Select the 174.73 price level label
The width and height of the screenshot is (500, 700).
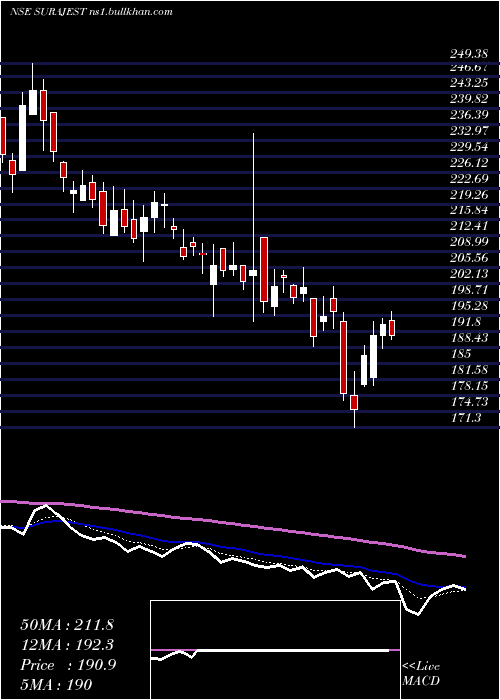pyautogui.click(x=469, y=402)
